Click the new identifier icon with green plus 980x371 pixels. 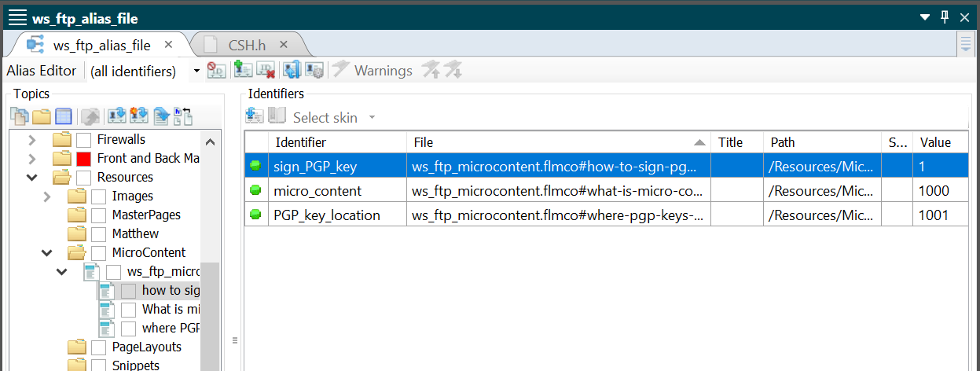click(243, 71)
